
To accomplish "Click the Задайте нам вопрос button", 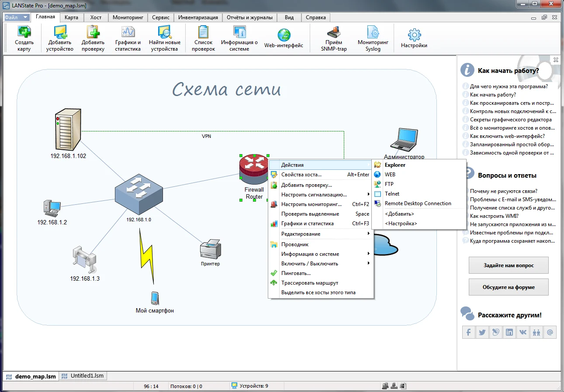I will click(509, 265).
